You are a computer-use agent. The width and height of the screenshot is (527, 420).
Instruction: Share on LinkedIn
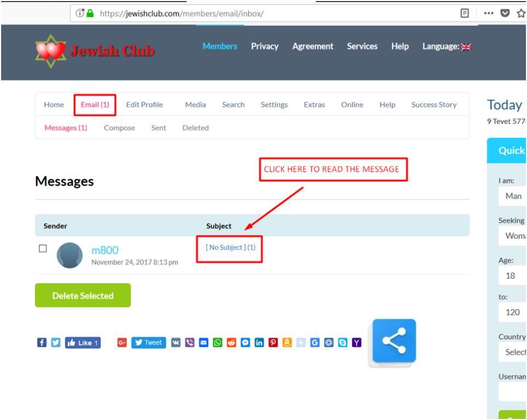pos(259,342)
